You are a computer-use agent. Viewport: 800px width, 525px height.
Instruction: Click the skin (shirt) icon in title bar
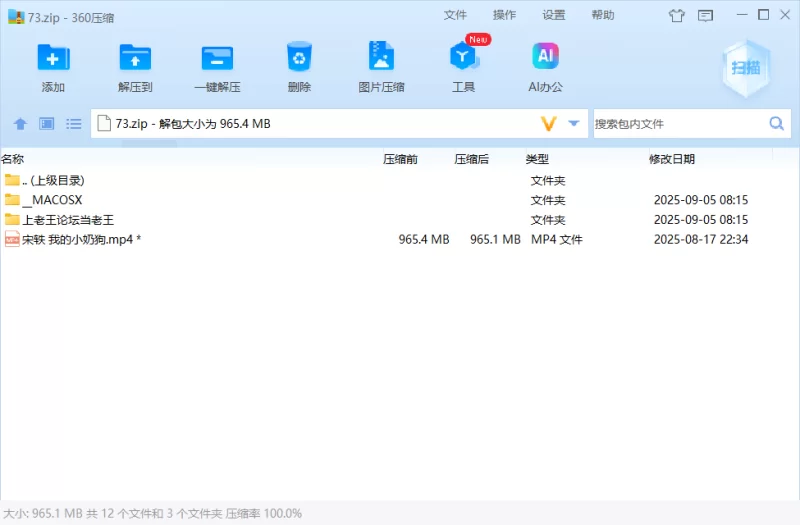[677, 15]
